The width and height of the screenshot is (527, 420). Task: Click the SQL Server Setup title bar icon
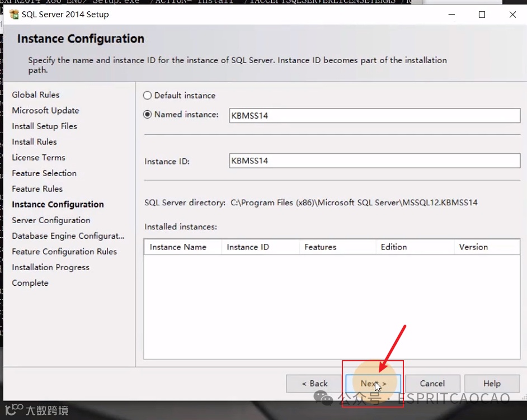pos(14,15)
